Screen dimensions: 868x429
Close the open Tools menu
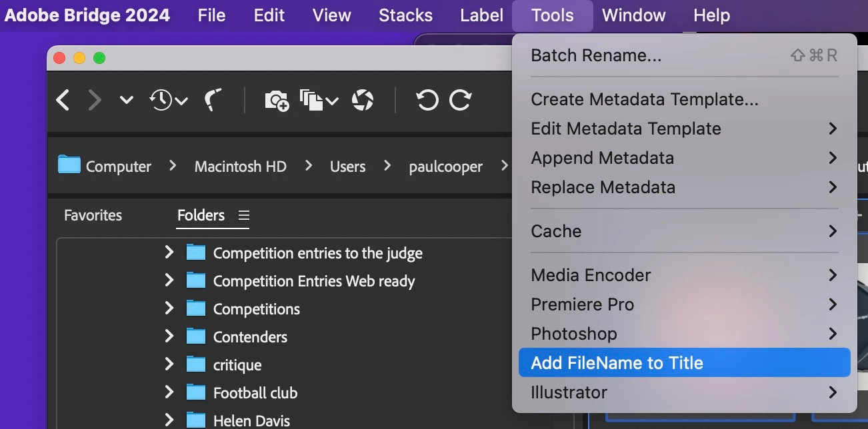click(553, 15)
